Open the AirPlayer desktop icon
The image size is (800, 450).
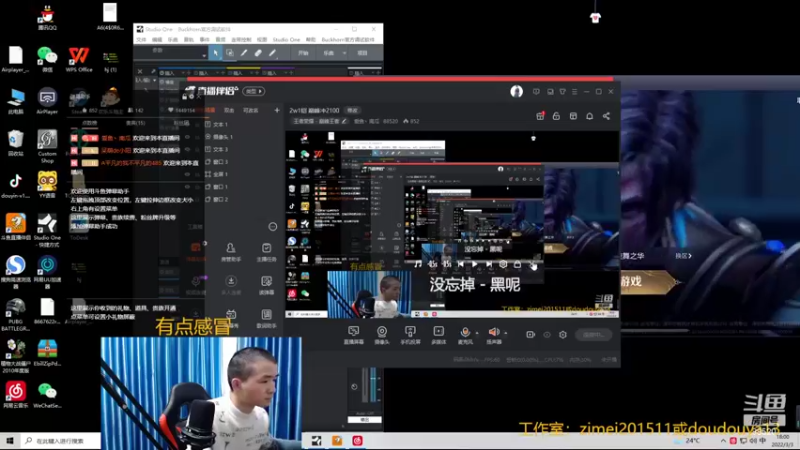click(x=47, y=101)
